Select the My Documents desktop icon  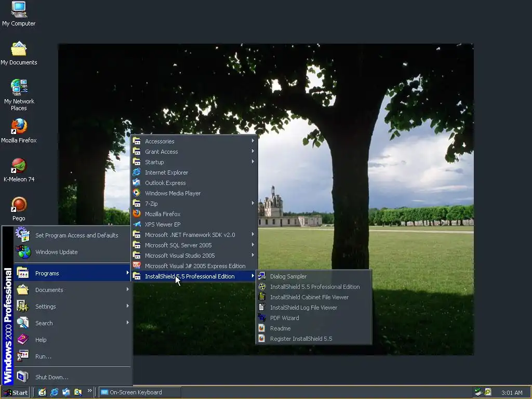pyautogui.click(x=19, y=54)
